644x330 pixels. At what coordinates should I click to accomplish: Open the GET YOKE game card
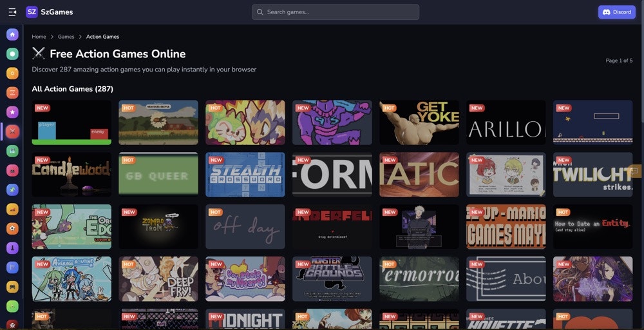(419, 122)
